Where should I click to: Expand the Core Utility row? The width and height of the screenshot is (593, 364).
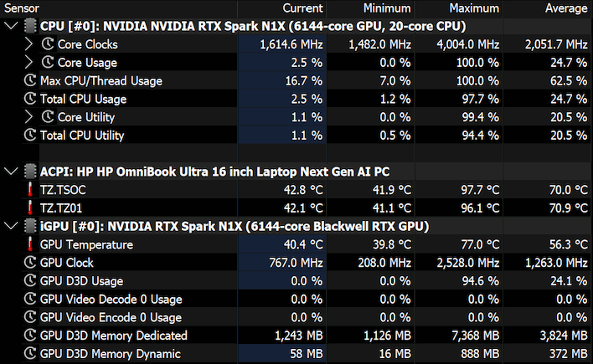coord(28,117)
